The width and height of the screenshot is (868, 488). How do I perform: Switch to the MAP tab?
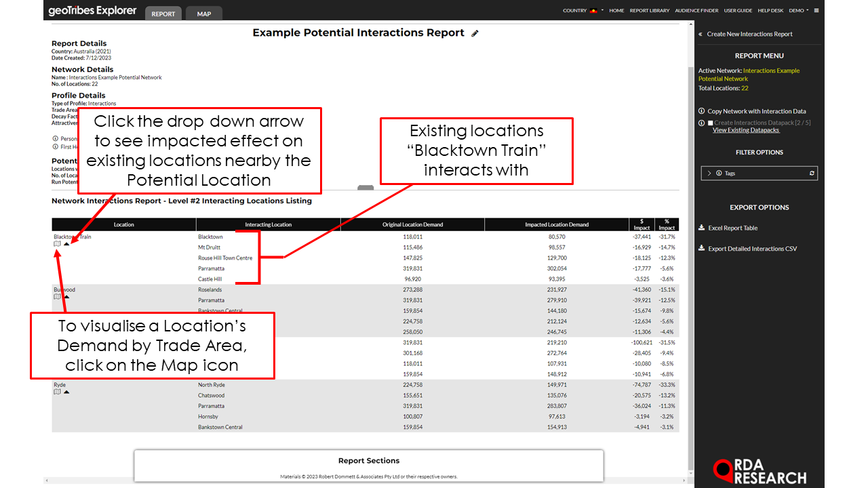coord(203,14)
